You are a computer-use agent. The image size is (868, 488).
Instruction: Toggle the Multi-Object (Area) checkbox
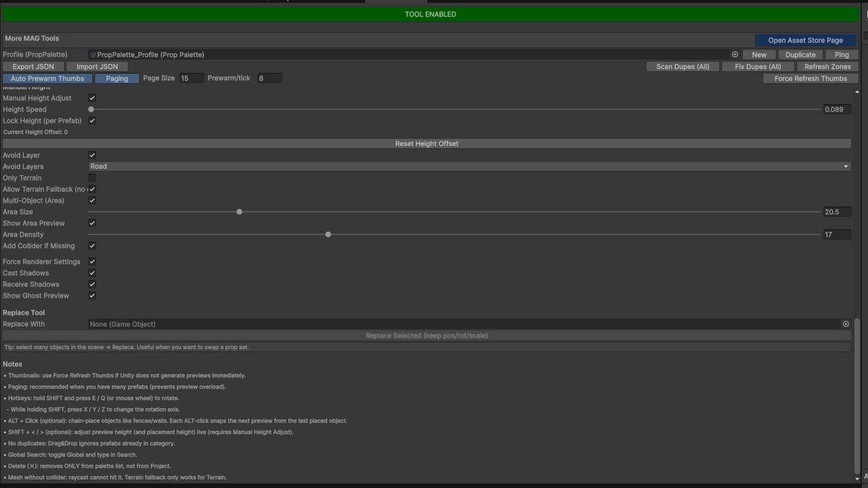(92, 201)
